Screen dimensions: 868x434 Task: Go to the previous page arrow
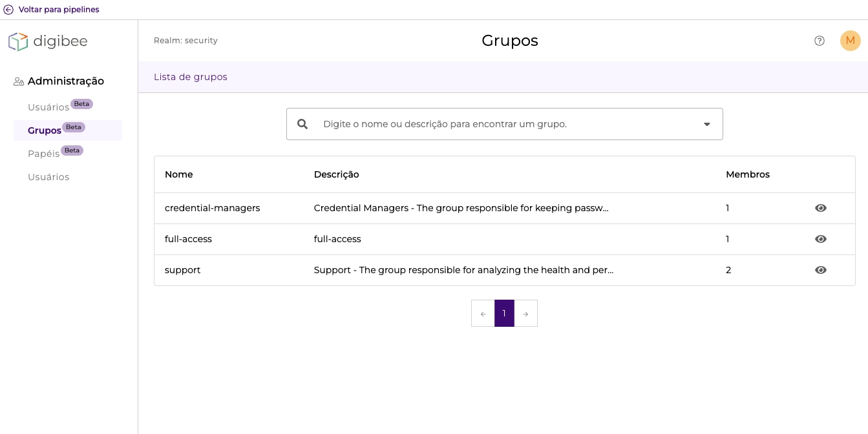[483, 314]
